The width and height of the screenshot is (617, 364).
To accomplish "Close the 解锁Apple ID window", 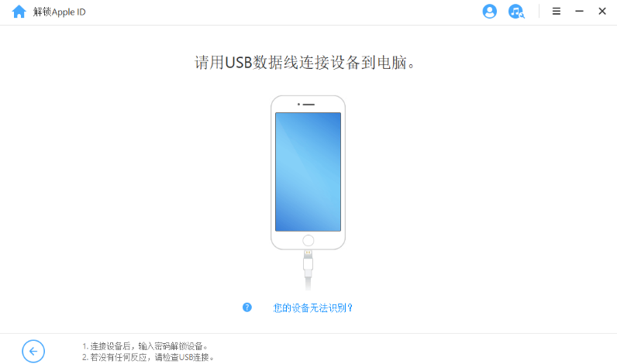I will (602, 11).
